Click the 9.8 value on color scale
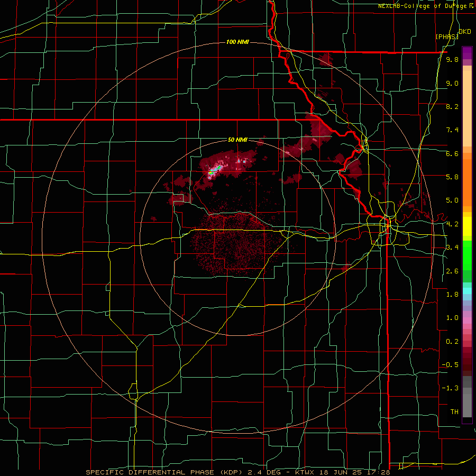Viewport: 476px width, 476px height. (x=452, y=60)
